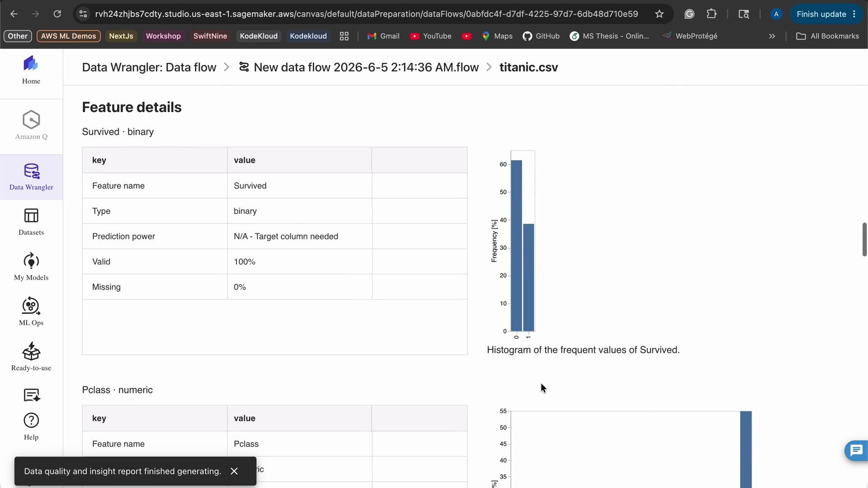This screenshot has height=488, width=868.
Task: Open ML Ops in sidebar
Action: coord(31,312)
